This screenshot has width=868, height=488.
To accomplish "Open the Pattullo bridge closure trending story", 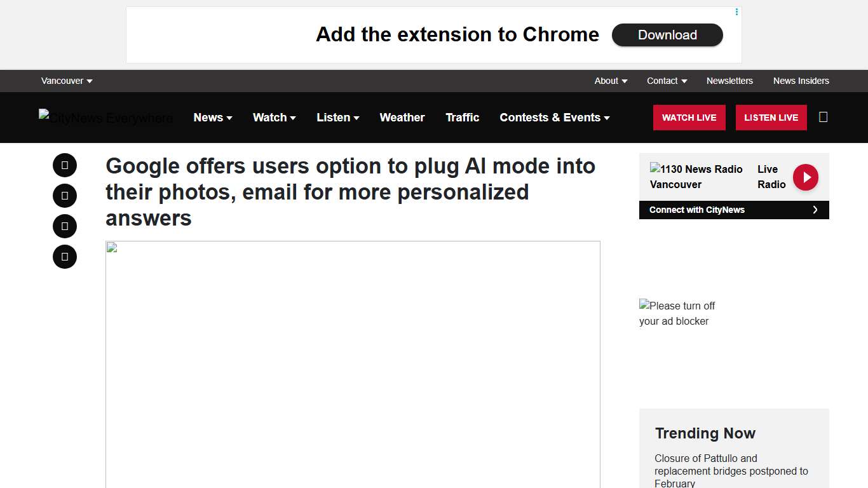I will (731, 471).
